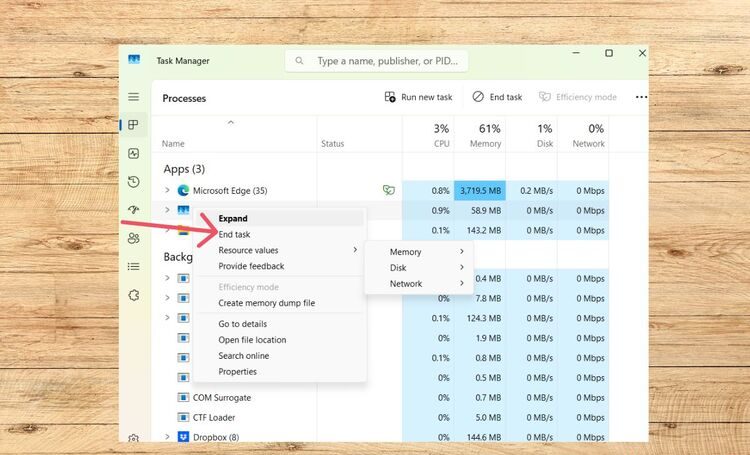Viewport: 750px width, 455px height.
Task: Expand the Dropbox process group
Action: point(167,437)
